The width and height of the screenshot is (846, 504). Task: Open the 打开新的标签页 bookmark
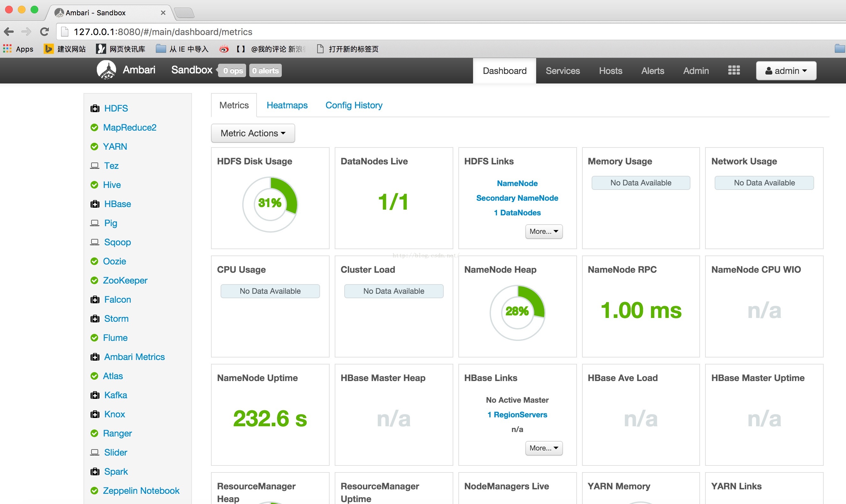pos(347,49)
